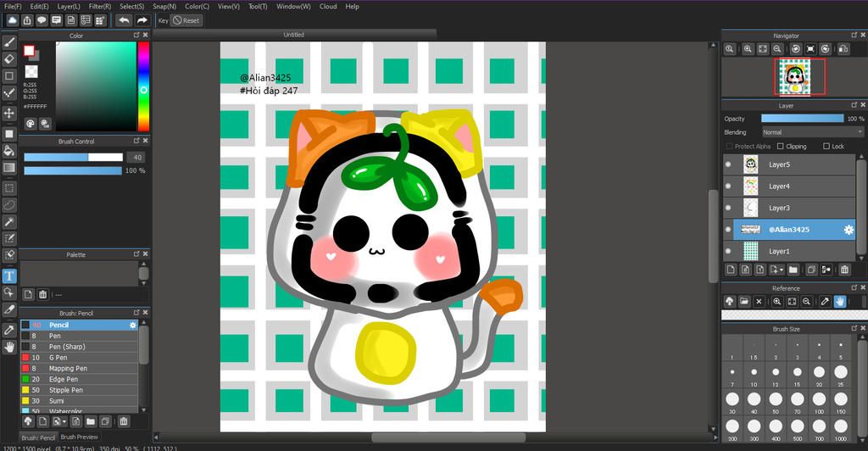868x451 pixels.
Task: Open the add-brush dropdown arrow in Brush panel
Action: coord(64,421)
